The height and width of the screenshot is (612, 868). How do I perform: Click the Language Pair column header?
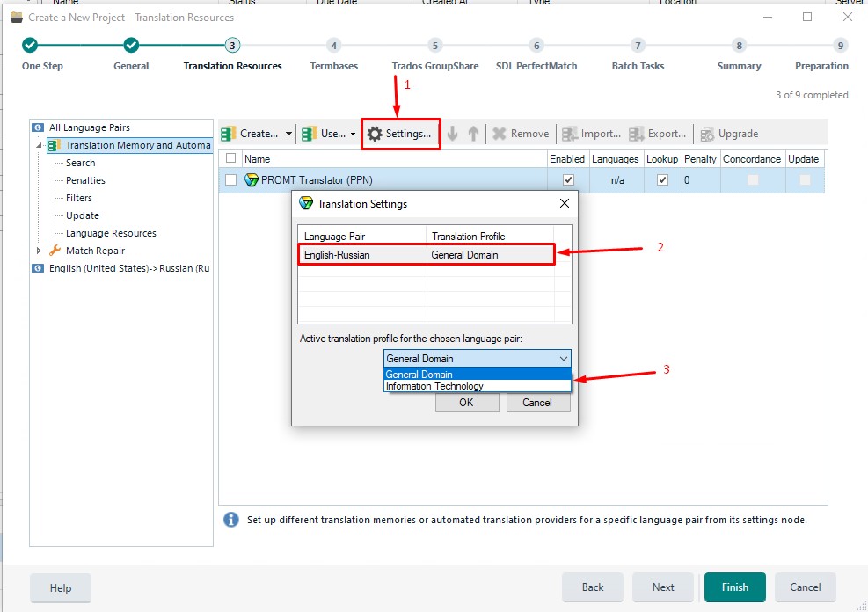click(362, 237)
